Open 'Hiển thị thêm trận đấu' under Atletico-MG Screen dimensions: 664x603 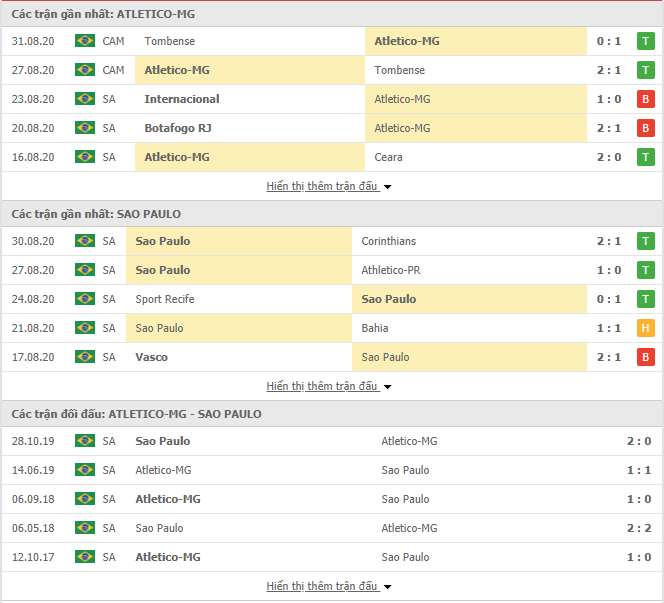[x=322, y=186]
